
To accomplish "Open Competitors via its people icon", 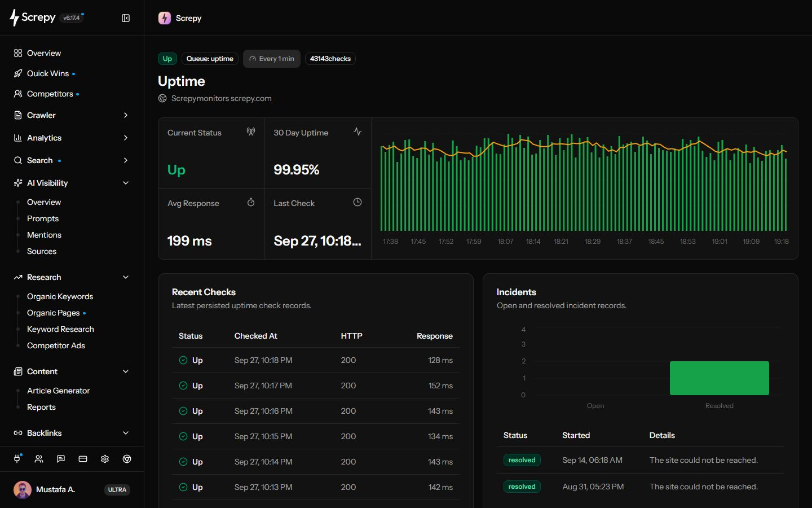I will pyautogui.click(x=18, y=94).
